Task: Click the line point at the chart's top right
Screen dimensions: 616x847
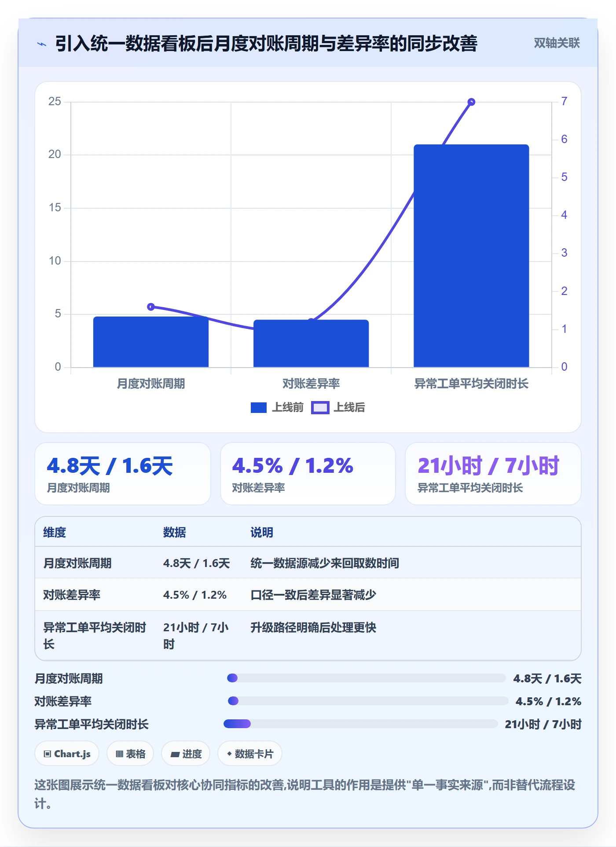Action: click(x=471, y=102)
